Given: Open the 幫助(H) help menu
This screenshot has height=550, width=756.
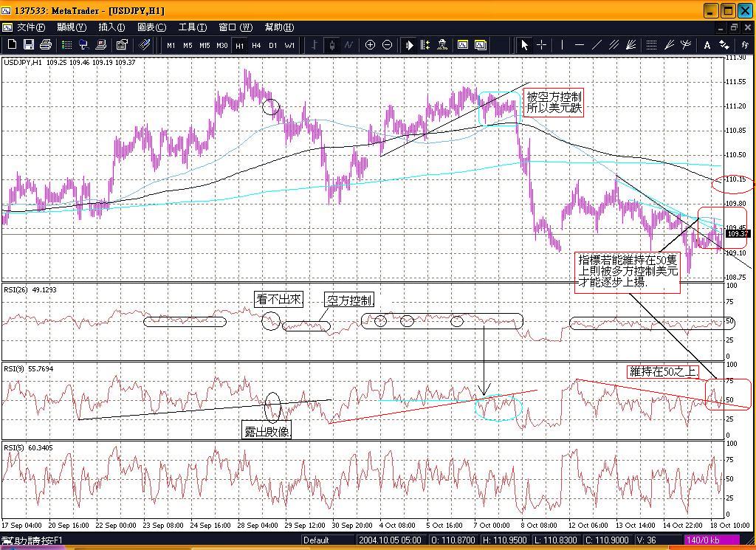Looking at the screenshot, I should 279,27.
